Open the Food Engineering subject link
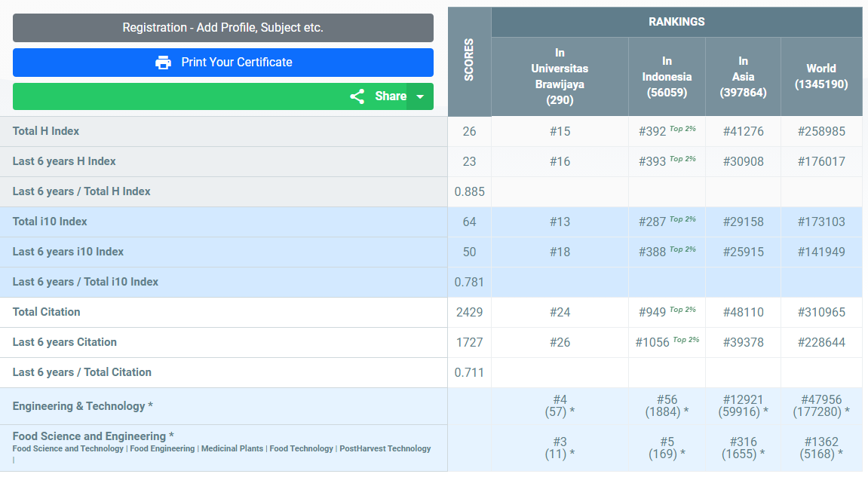The height and width of the screenshot is (477, 868). [162, 449]
